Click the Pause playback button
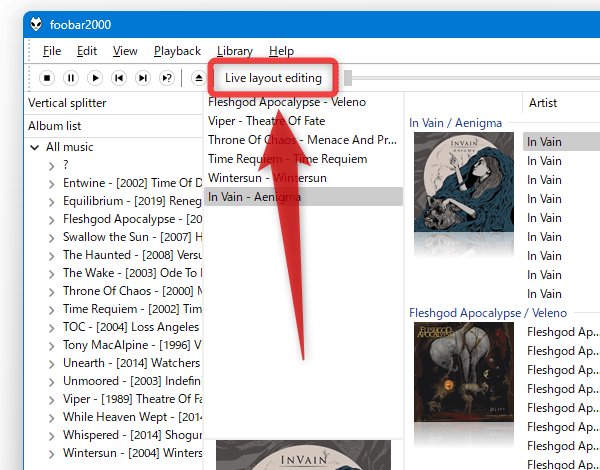600x470 pixels. coord(71,78)
